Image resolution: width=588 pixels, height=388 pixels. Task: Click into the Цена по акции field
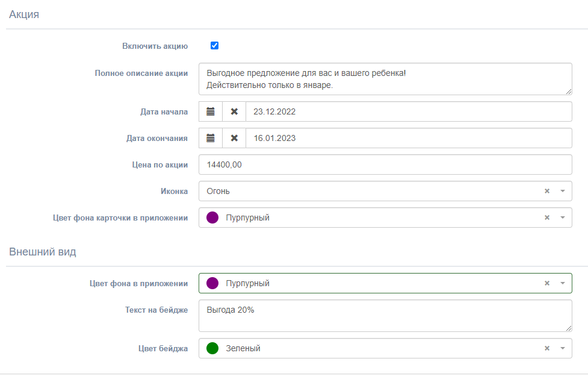(x=385, y=164)
